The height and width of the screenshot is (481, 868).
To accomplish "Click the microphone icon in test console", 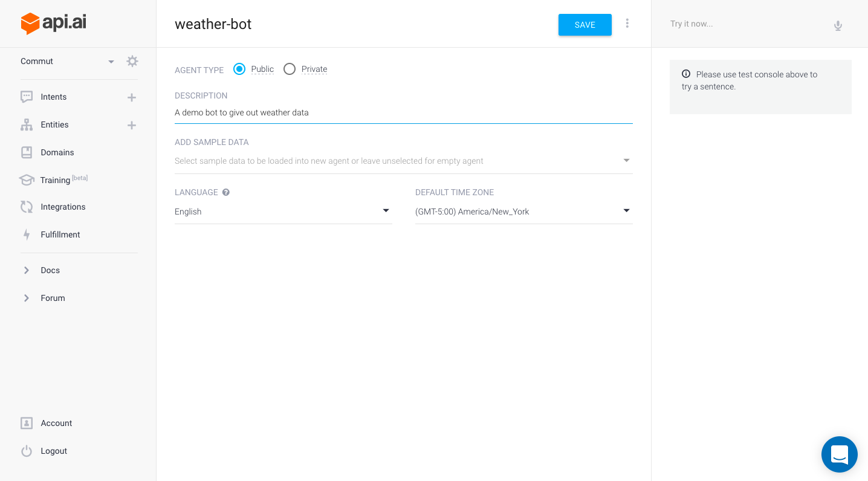I will (x=838, y=26).
